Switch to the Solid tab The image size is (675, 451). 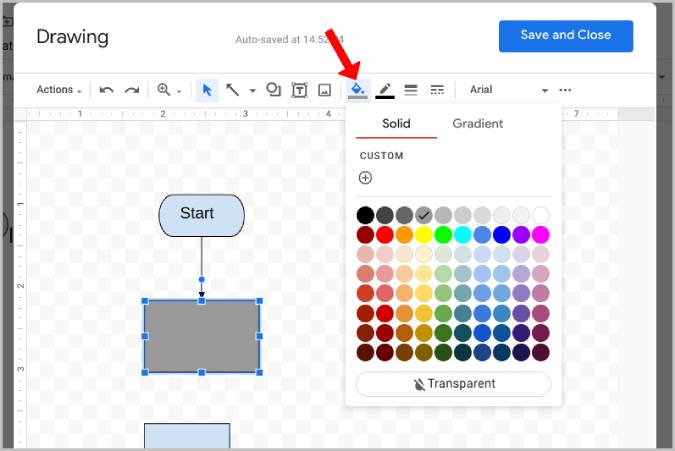point(396,124)
